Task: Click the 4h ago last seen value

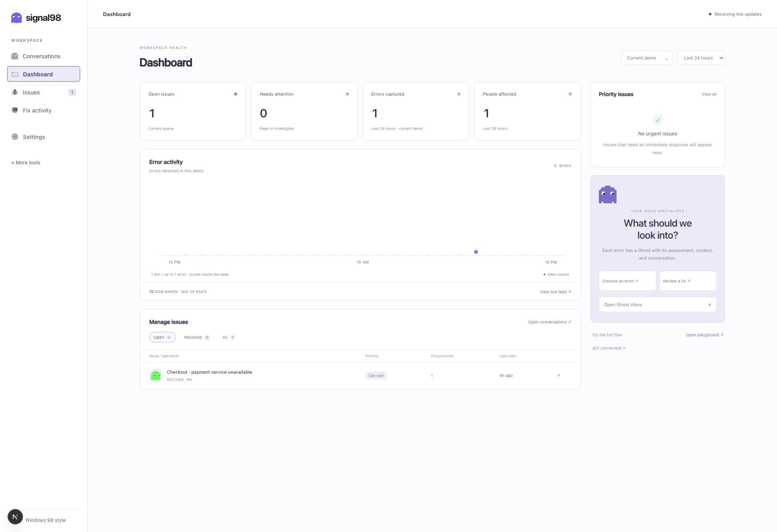Action: (x=506, y=376)
